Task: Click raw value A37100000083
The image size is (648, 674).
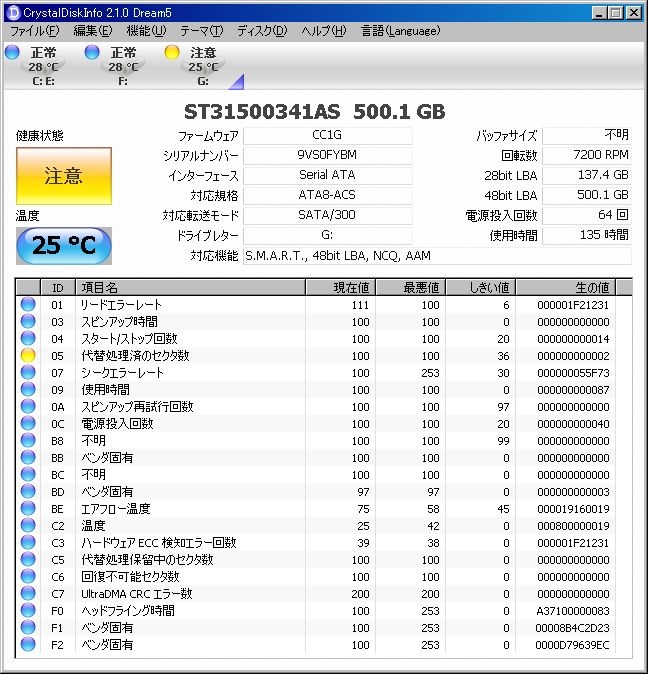Action: [573, 611]
